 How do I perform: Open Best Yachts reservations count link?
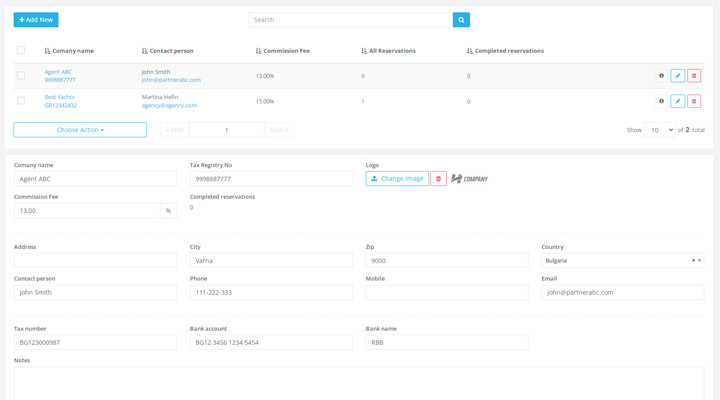363,101
